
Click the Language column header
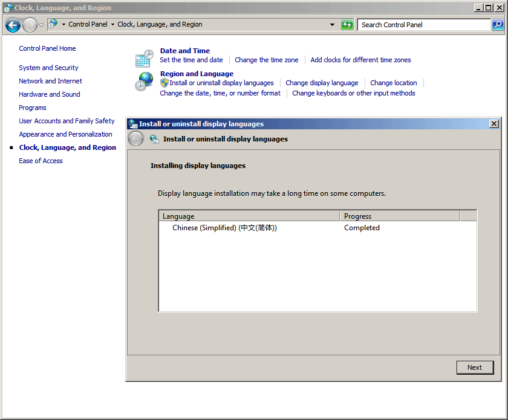[x=249, y=216]
